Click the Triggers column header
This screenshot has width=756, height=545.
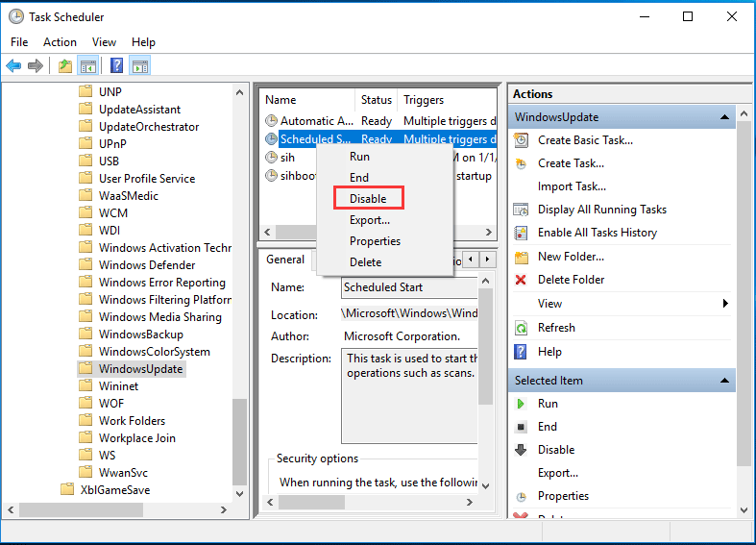pos(447,100)
